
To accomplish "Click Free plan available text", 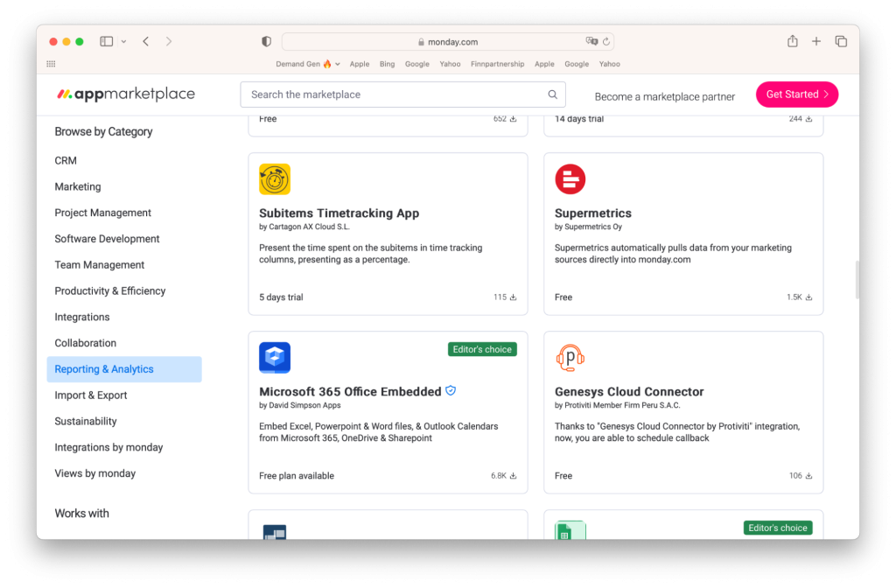I will coord(297,476).
